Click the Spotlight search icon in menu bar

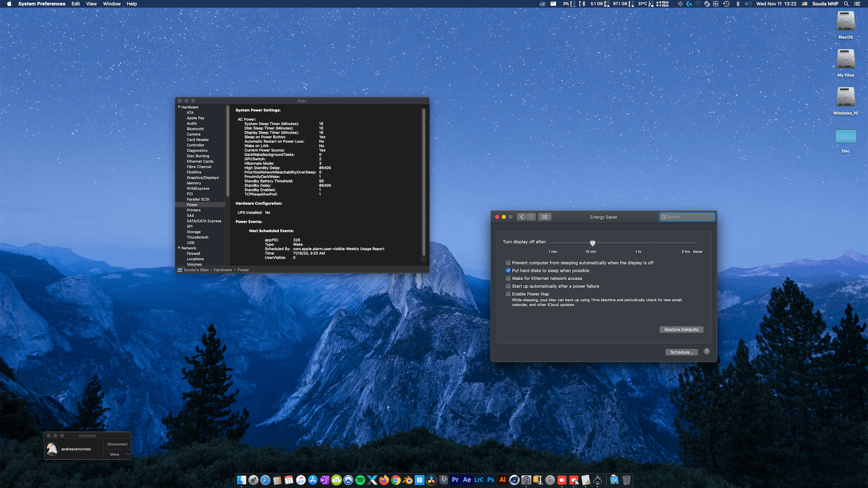[846, 4]
